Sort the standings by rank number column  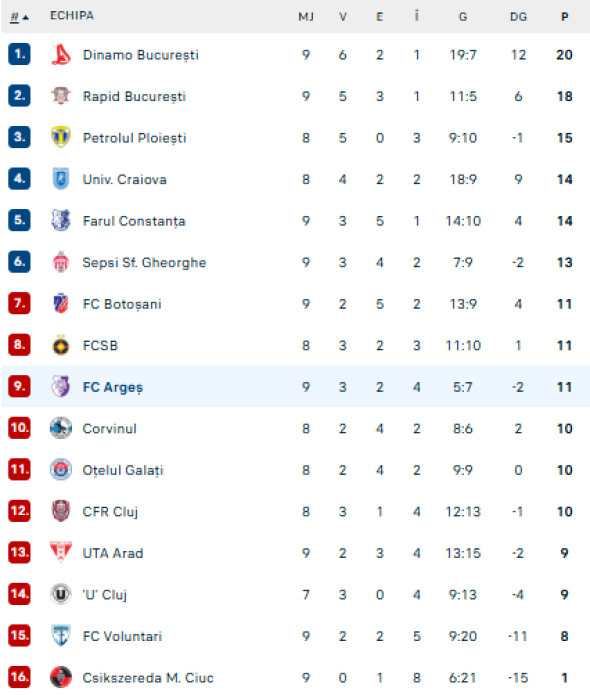click(x=19, y=17)
